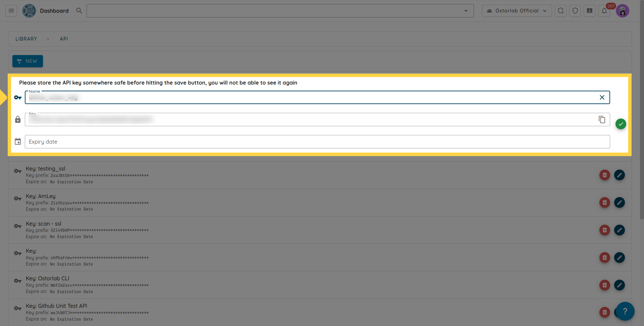The image size is (644, 326).
Task: Click the search magnifier icon
Action: click(79, 11)
